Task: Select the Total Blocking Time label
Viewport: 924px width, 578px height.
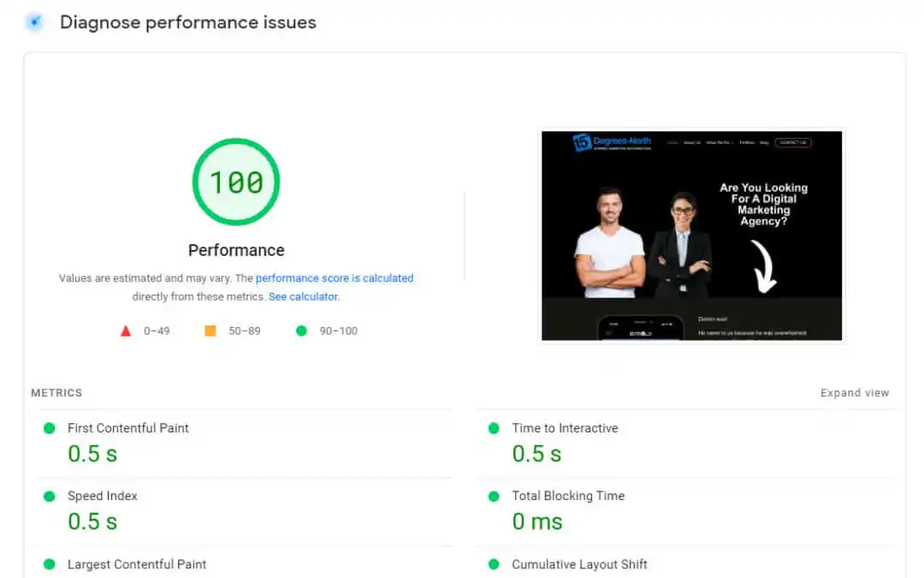Action: [568, 496]
